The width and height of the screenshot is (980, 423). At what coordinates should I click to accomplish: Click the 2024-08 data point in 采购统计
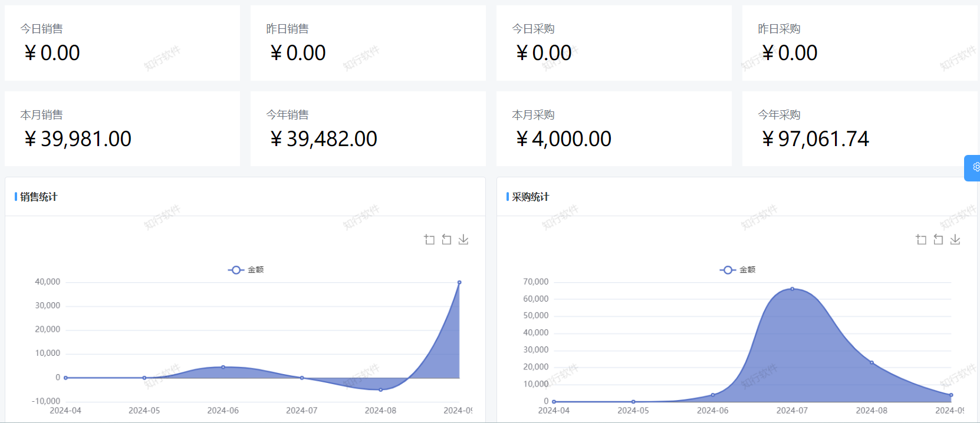click(872, 362)
